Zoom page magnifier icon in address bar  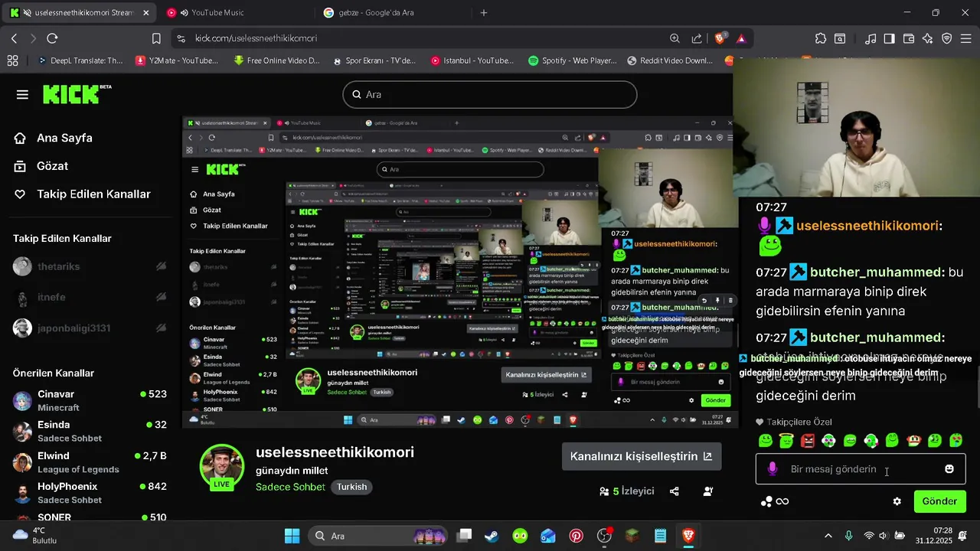[x=675, y=38]
